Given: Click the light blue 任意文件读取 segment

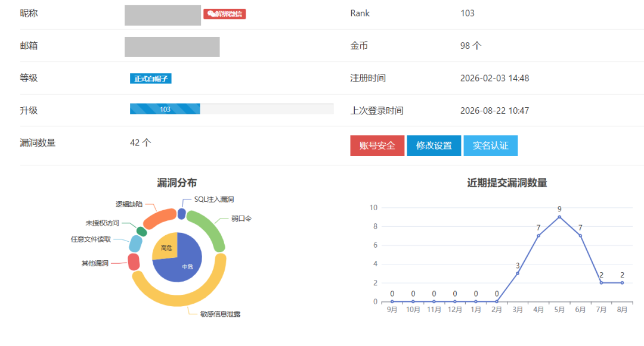Looking at the screenshot, I should [x=135, y=244].
